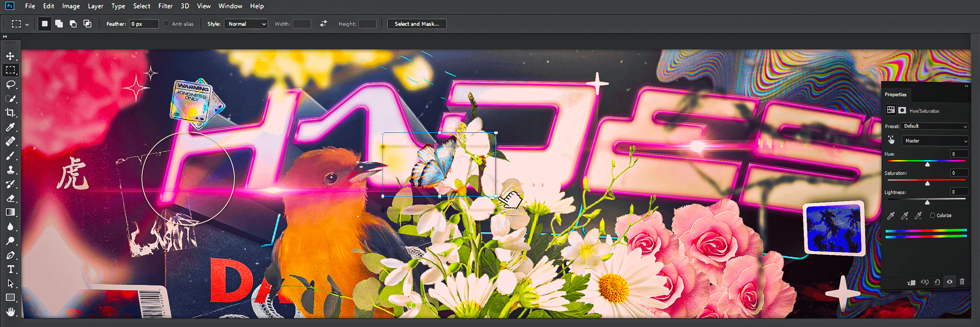Toggle adjustment layer visibility eye
980x327 pixels.
(950, 282)
